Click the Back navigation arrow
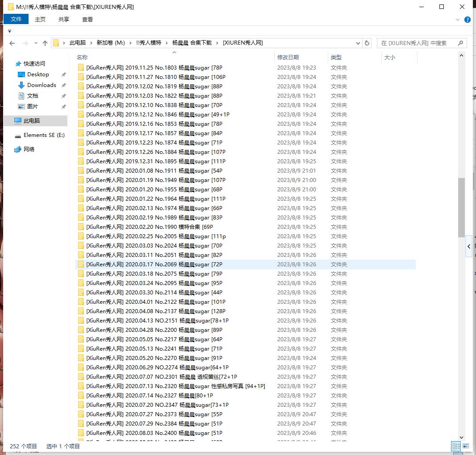Screen dimensions: 476x455 (12, 43)
